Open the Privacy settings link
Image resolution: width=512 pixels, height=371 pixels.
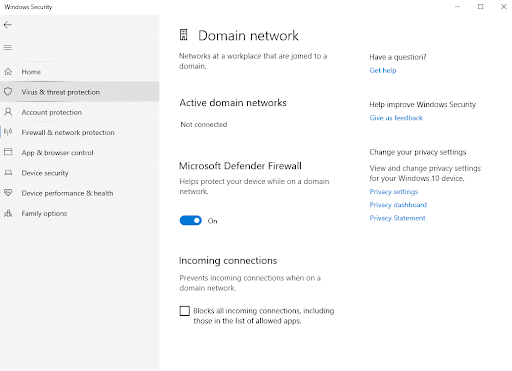click(x=394, y=192)
